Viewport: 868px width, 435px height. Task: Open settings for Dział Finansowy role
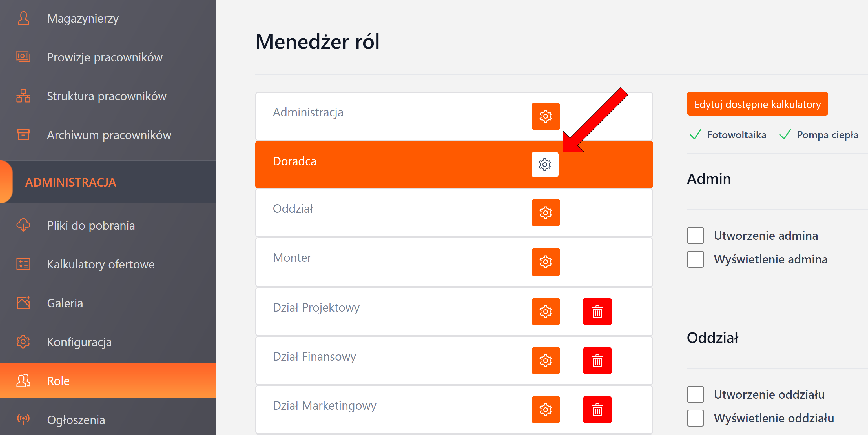(x=545, y=360)
